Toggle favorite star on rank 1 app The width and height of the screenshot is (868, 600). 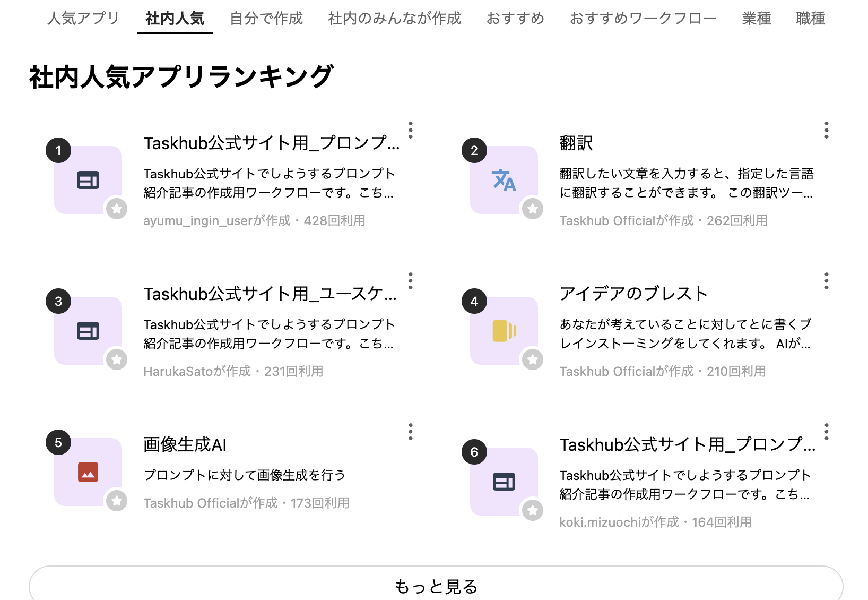(x=117, y=209)
